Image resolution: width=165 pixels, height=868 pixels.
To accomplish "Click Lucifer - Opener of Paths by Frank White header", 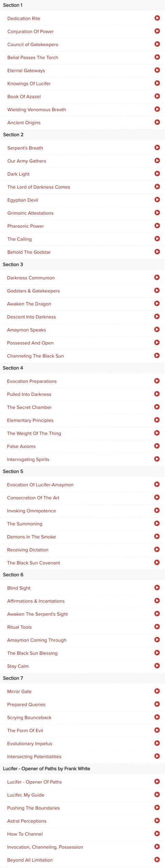I will pyautogui.click(x=82, y=769).
